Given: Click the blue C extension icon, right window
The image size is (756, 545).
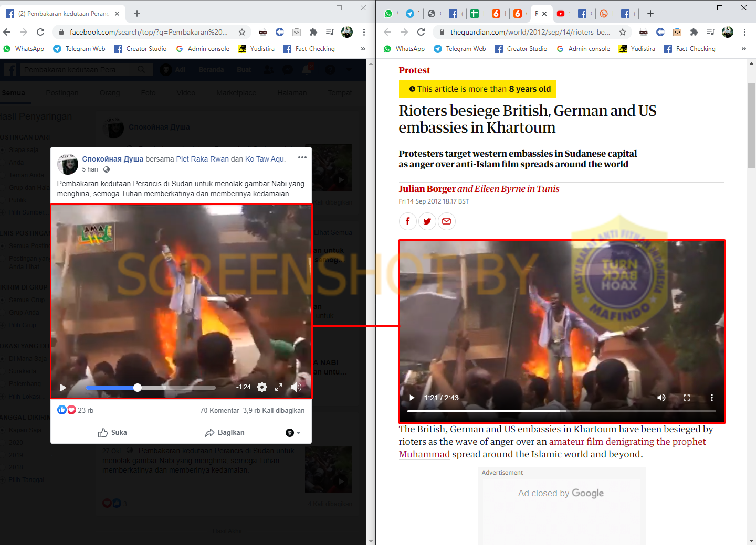Looking at the screenshot, I should click(x=660, y=32).
